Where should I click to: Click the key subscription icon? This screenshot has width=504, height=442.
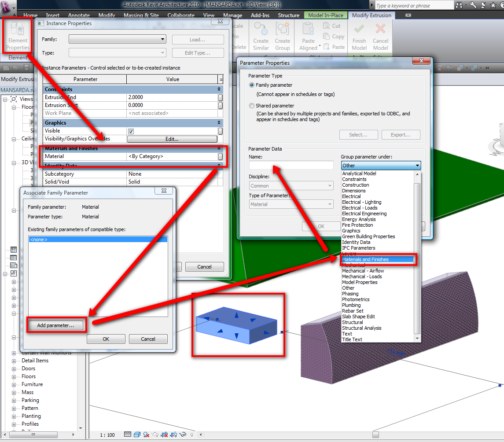473,5
